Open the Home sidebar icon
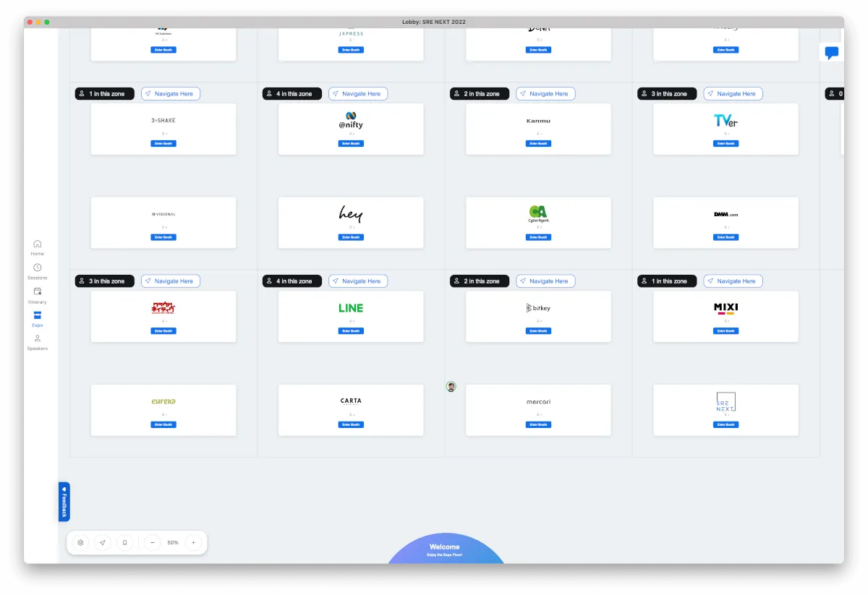The height and width of the screenshot is (595, 868). click(38, 244)
